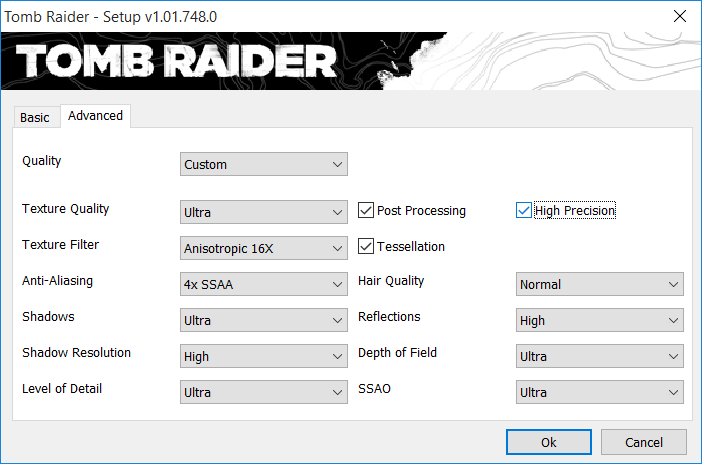Viewport: 702px width, 464px height.
Task: Click the Texture Filter label
Action: (60, 245)
